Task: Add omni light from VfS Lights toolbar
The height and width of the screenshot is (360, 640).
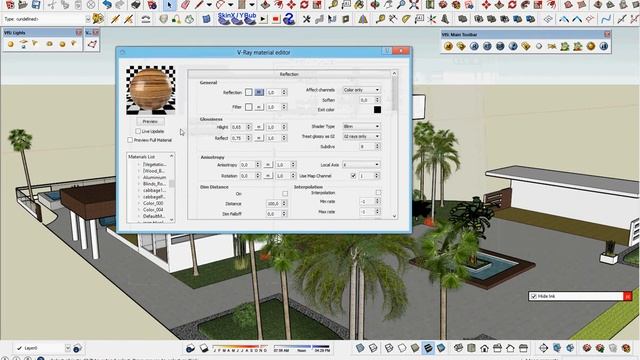Action: [x=11, y=44]
